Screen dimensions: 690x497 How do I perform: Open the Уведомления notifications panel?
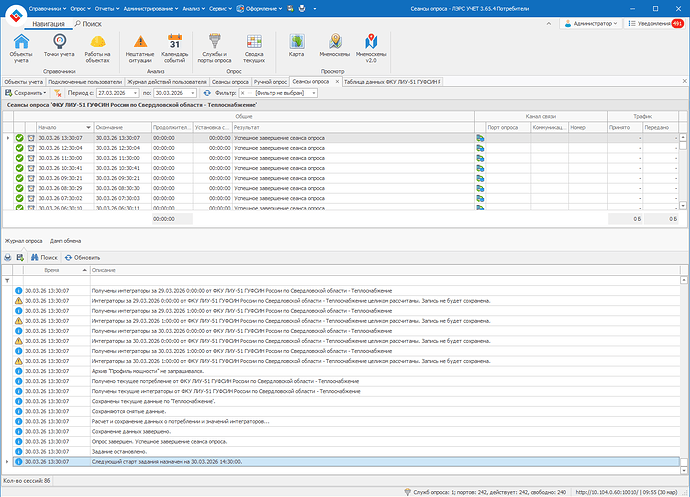point(655,23)
